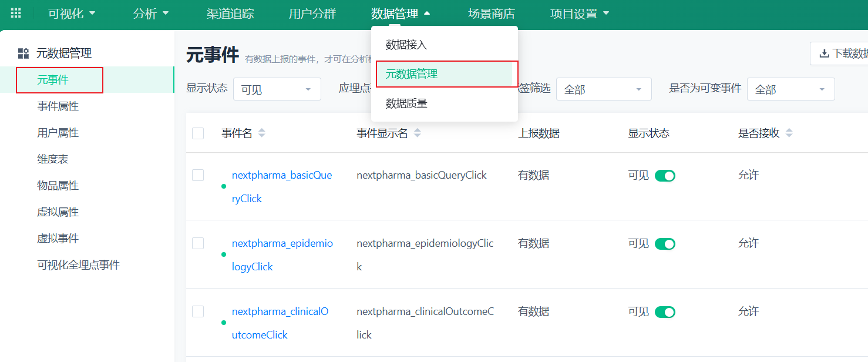
Task: Toggle visibility switch for nextpharma_basicQueryClick
Action: point(665,176)
